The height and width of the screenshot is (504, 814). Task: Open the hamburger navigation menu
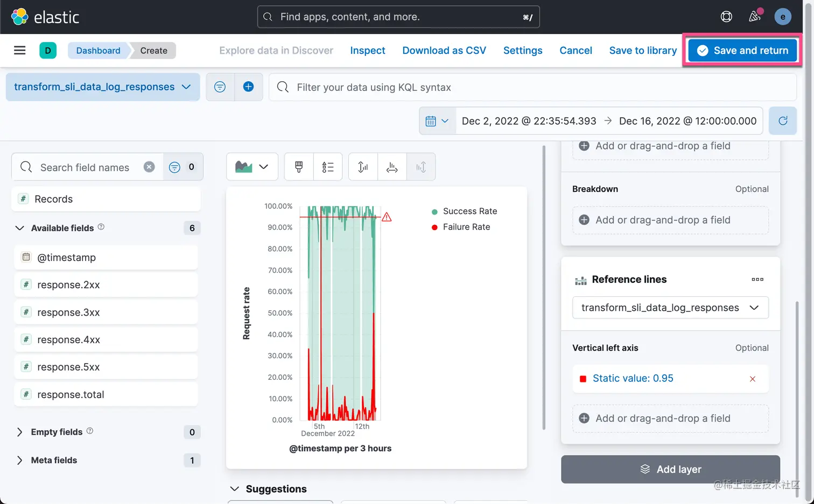(20, 51)
